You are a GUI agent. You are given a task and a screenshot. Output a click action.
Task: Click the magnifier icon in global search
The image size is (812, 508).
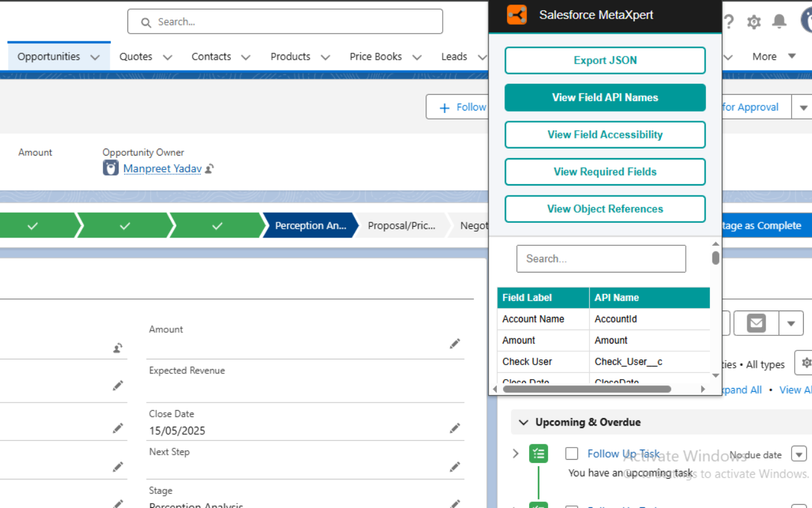146,22
